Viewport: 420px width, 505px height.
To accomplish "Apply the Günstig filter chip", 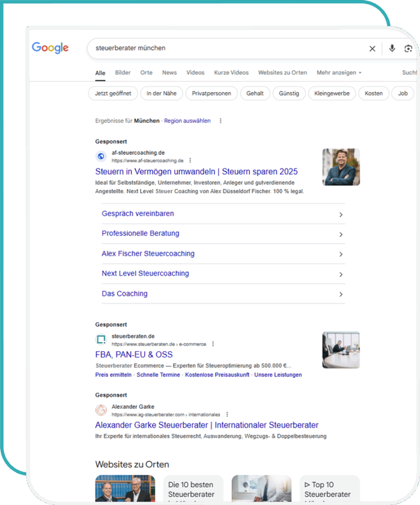I will (x=289, y=93).
